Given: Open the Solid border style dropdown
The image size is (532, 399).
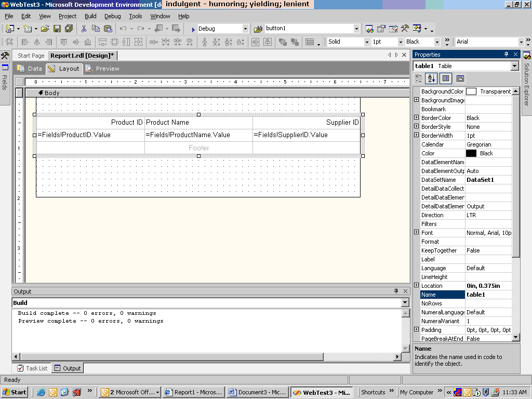Looking at the screenshot, I should 367,42.
